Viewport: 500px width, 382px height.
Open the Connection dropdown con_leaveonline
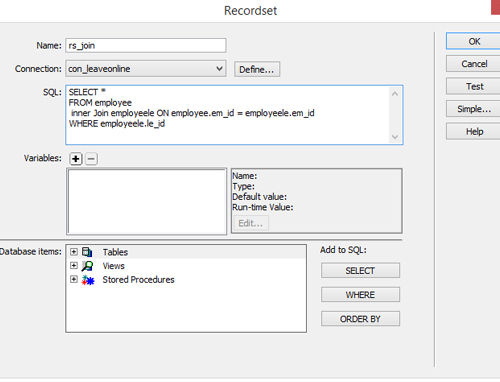(146, 69)
